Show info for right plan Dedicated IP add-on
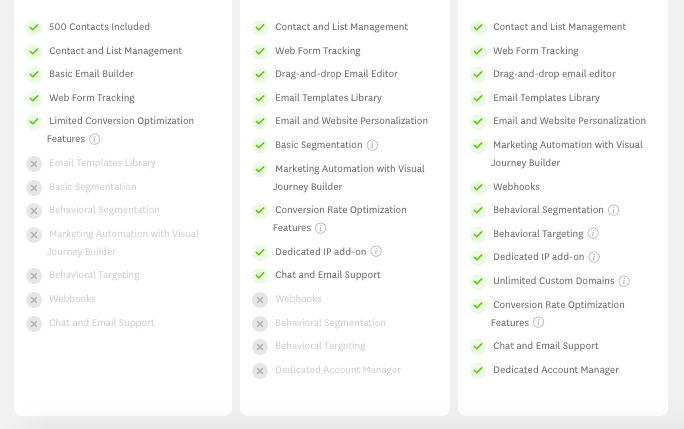 594,257
